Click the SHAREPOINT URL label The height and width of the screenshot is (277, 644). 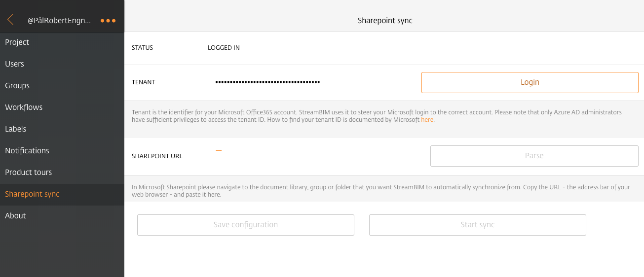tap(157, 156)
